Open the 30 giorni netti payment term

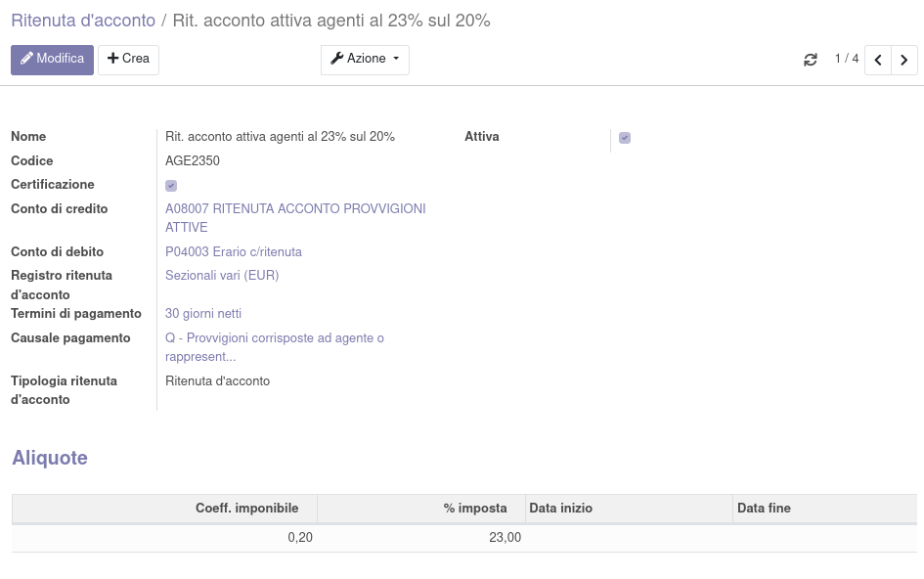(203, 314)
